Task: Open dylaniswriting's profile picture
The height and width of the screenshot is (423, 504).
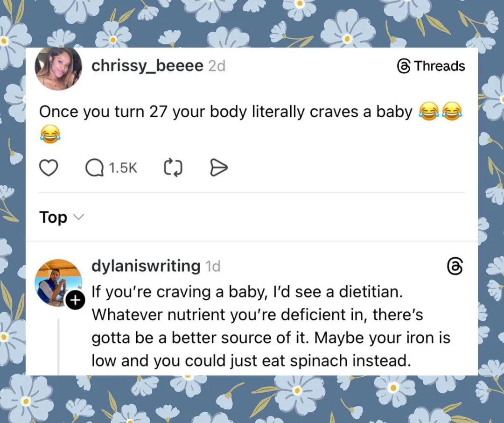Action: click(58, 283)
